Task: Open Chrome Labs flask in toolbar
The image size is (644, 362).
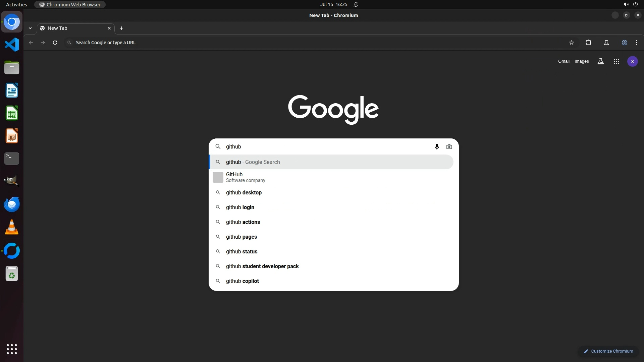Action: tap(606, 43)
